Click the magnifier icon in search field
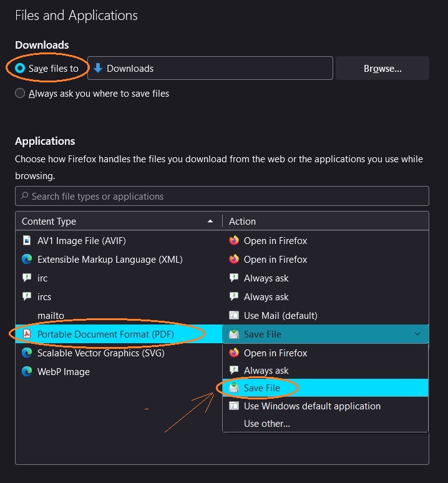This screenshot has width=448, height=483. [24, 196]
